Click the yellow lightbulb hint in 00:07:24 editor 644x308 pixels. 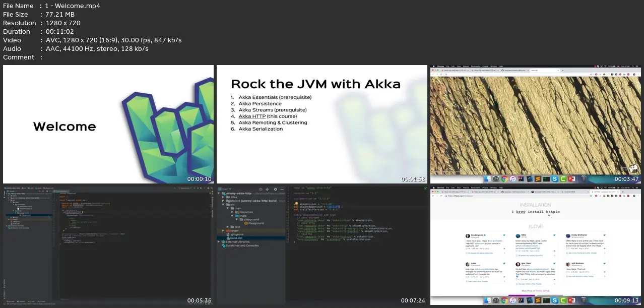[296, 203]
